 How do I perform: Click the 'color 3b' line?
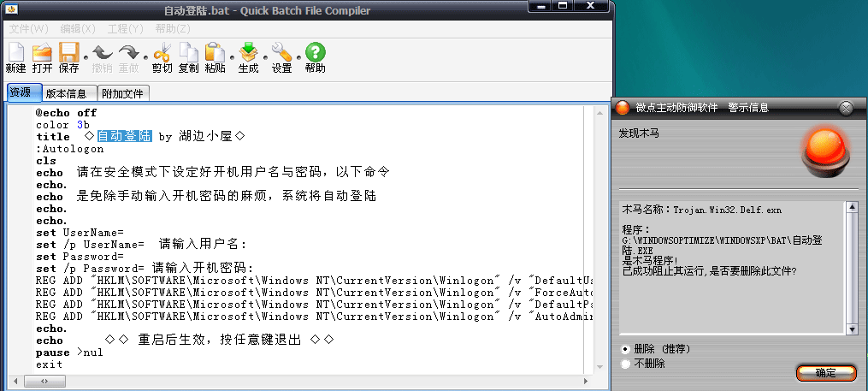tap(62, 125)
